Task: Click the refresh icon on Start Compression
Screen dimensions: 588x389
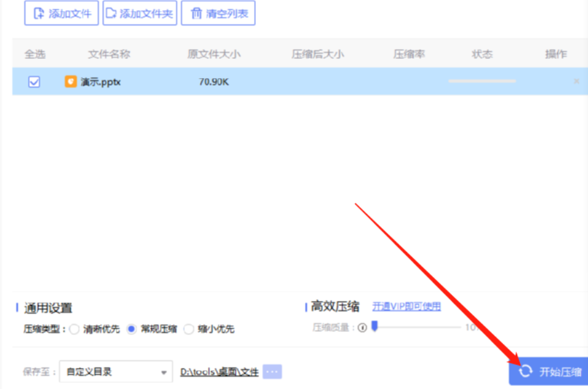Action: tap(525, 371)
